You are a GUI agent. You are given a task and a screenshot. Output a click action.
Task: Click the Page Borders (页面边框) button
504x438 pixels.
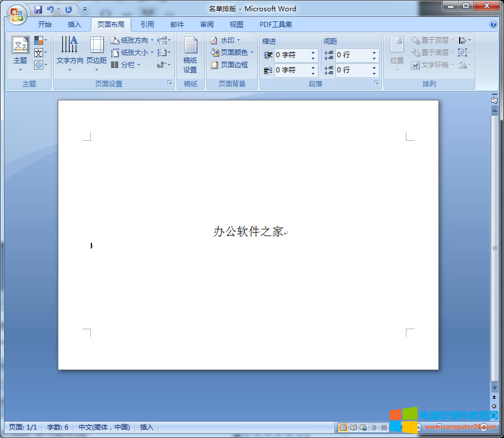pos(229,65)
